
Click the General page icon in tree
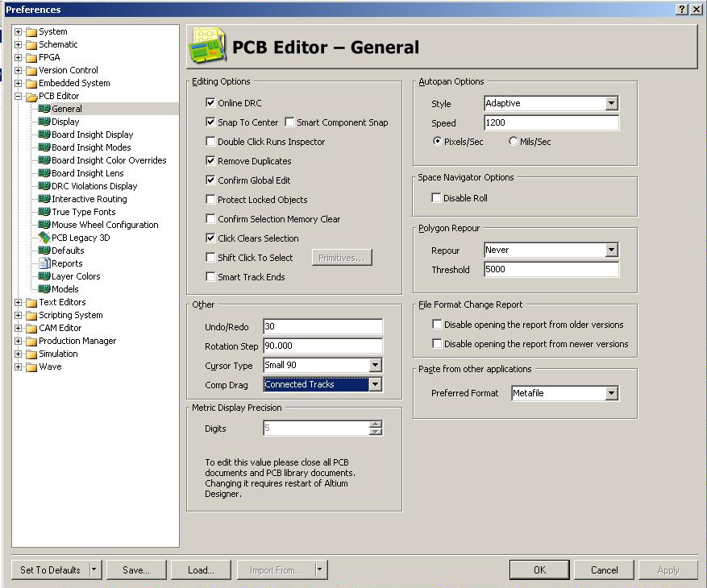point(44,109)
